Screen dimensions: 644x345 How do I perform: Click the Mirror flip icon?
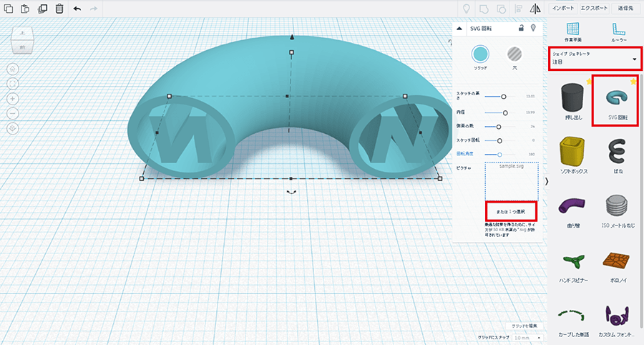535,9
